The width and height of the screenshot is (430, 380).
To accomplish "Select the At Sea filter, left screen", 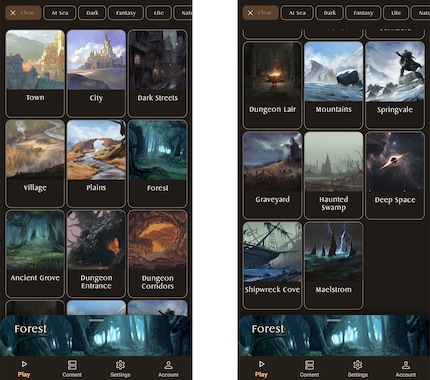I will tap(60, 13).
